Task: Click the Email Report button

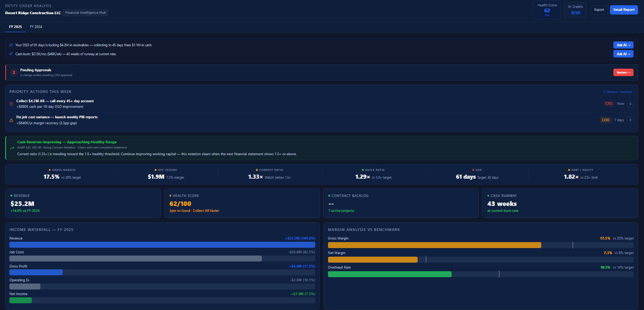Action: click(624, 10)
